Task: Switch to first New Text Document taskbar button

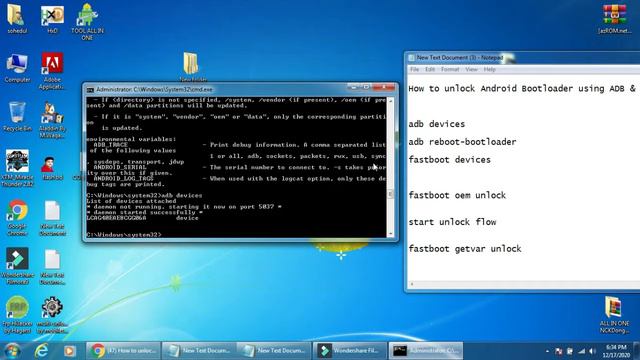Action: (x=198, y=351)
